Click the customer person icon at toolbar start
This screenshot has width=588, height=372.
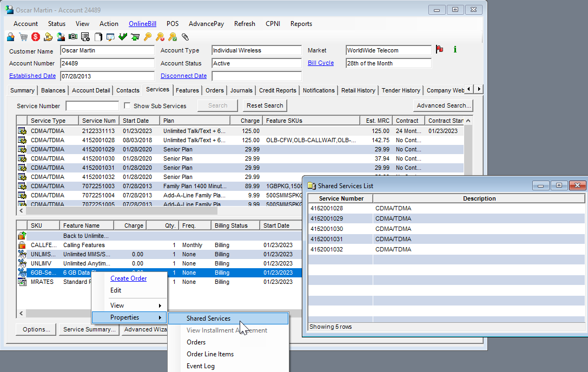point(11,36)
